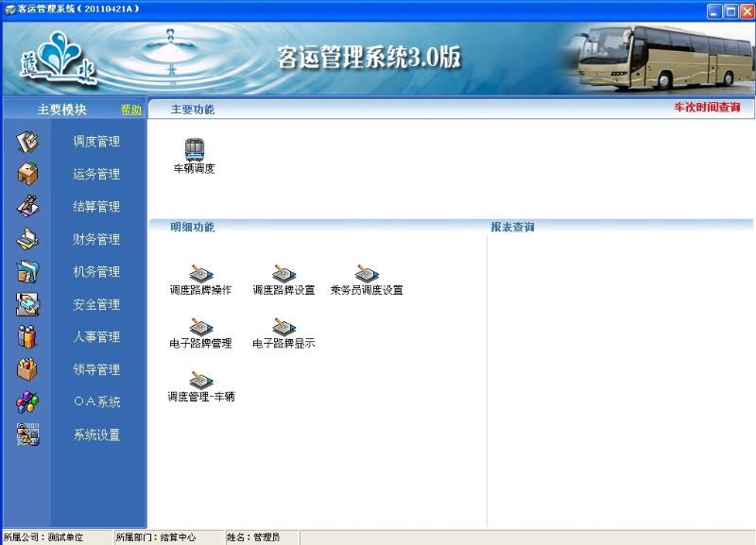Click the 主要模块 sidebar header

62,110
